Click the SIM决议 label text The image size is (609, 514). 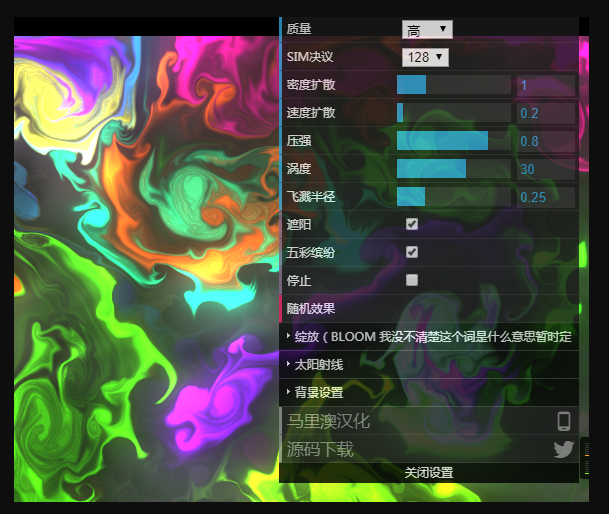coord(310,57)
